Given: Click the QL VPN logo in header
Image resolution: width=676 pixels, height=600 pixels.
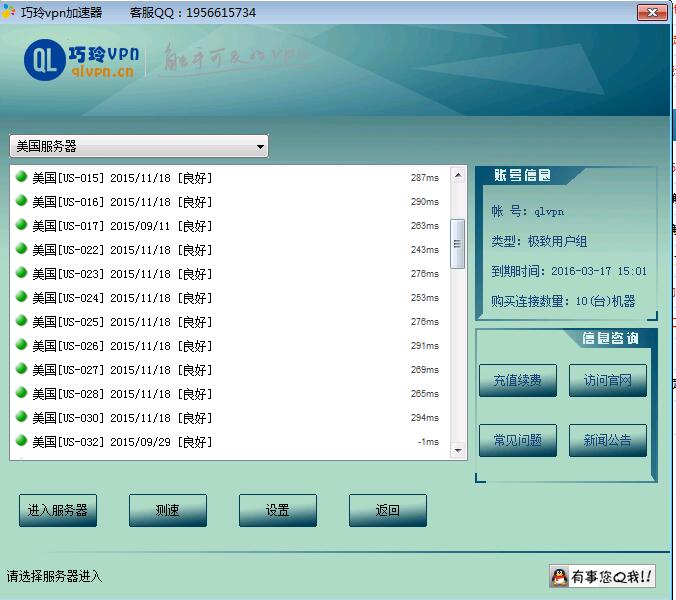Looking at the screenshot, I should tap(82, 60).
